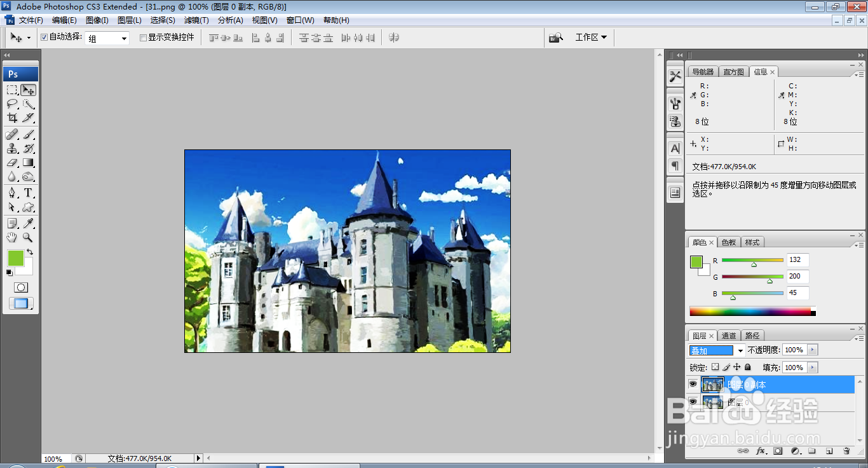The width and height of the screenshot is (868, 468).
Task: Open the 图像(I) menu
Action: click(97, 20)
